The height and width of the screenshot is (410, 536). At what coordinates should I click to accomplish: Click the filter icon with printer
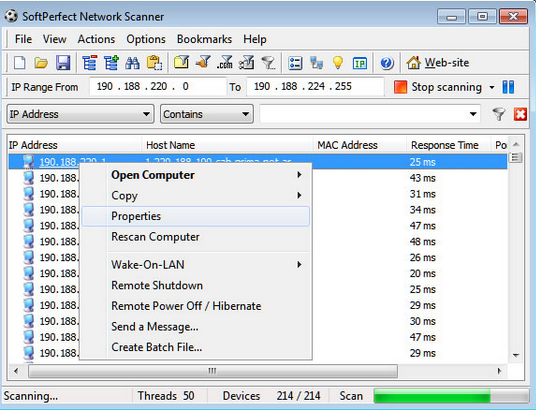(246, 63)
